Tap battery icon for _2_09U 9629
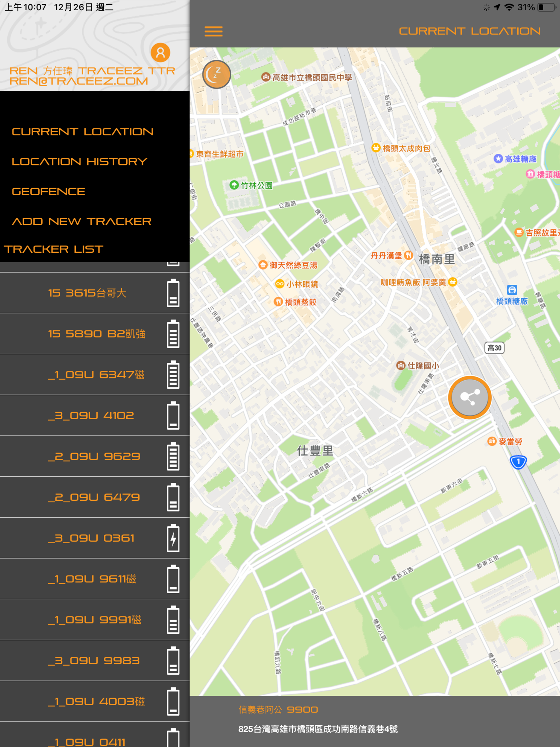Viewport: 560px width, 747px height. [173, 456]
